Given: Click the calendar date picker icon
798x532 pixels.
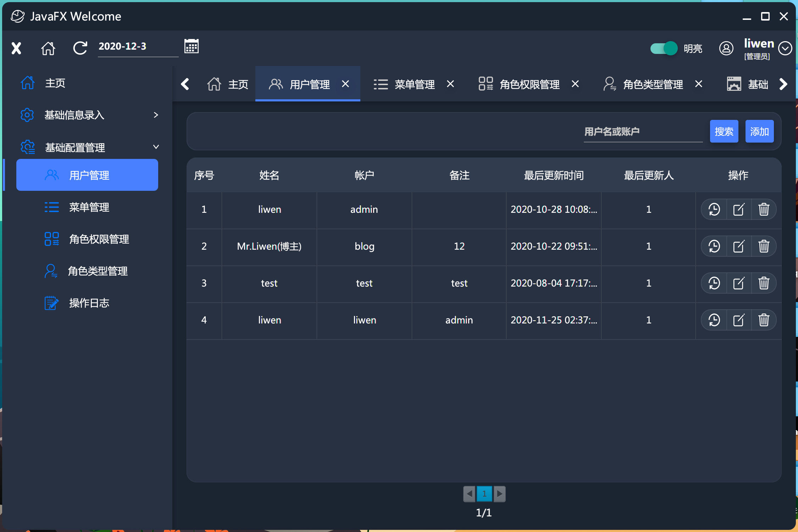Looking at the screenshot, I should [x=191, y=46].
